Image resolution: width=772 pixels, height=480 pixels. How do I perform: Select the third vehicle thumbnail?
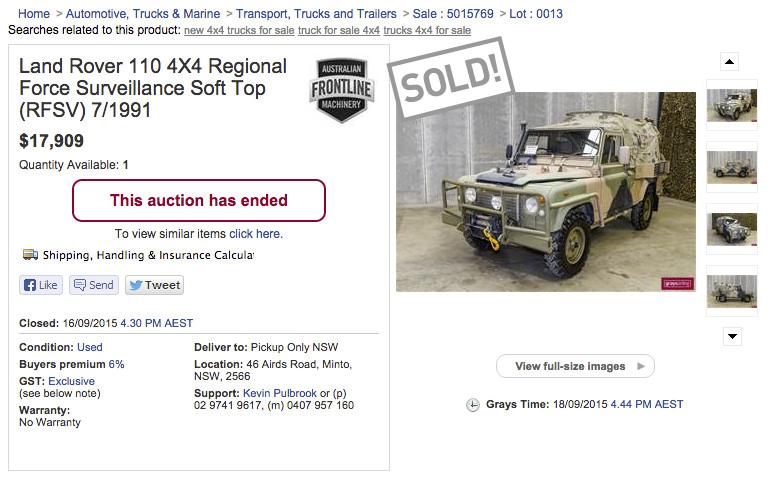[731, 229]
